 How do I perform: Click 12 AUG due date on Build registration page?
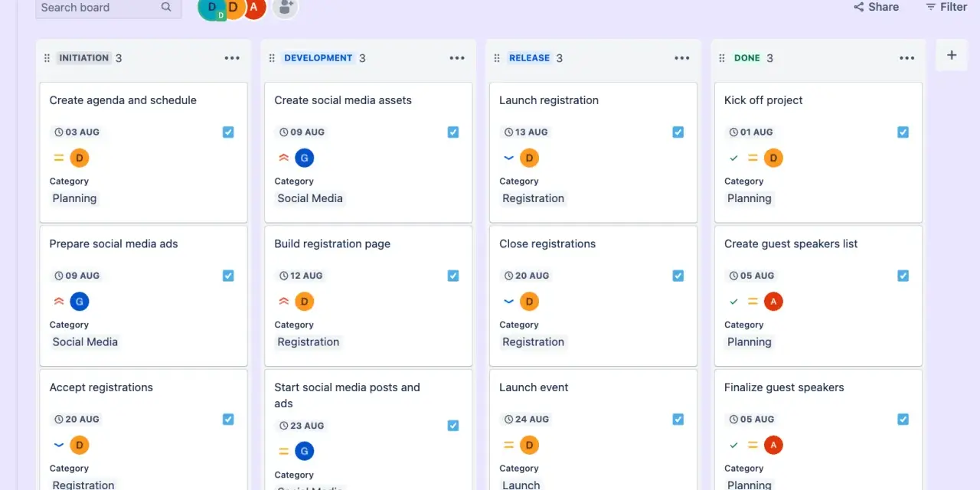pyautogui.click(x=301, y=276)
